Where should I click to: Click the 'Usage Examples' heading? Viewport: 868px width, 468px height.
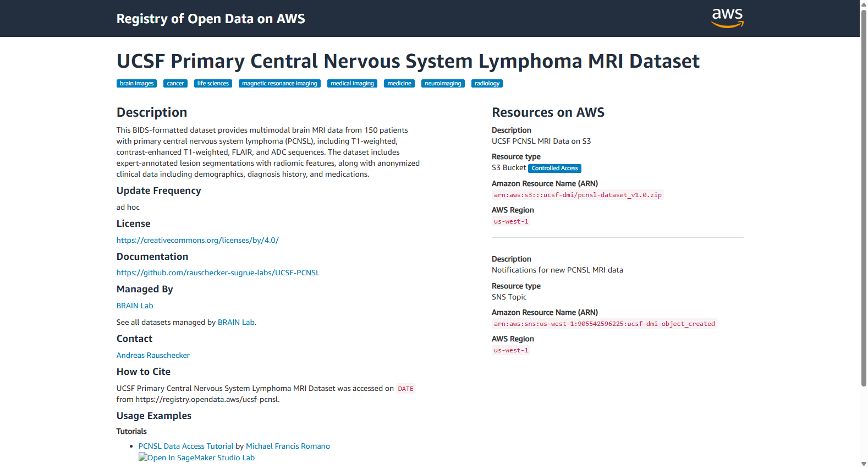[154, 416]
